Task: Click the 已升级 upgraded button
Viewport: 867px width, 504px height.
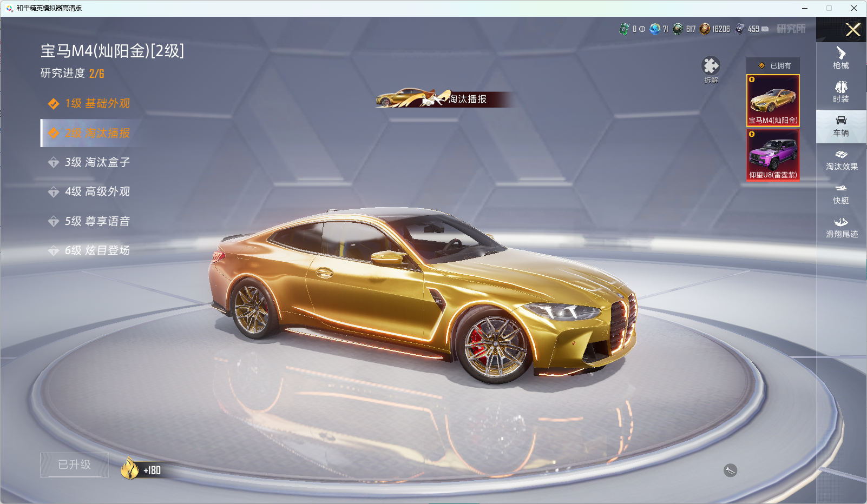Action: coord(75,465)
